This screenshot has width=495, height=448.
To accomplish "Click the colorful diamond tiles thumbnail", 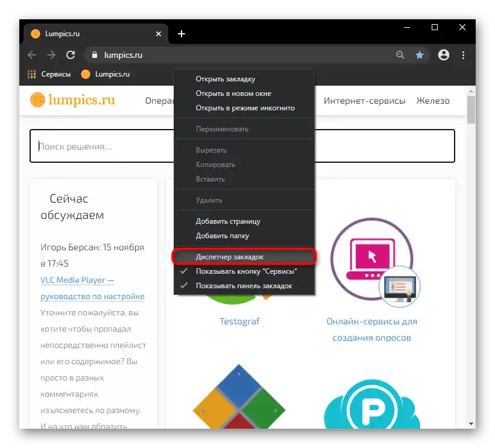I will click(239, 396).
